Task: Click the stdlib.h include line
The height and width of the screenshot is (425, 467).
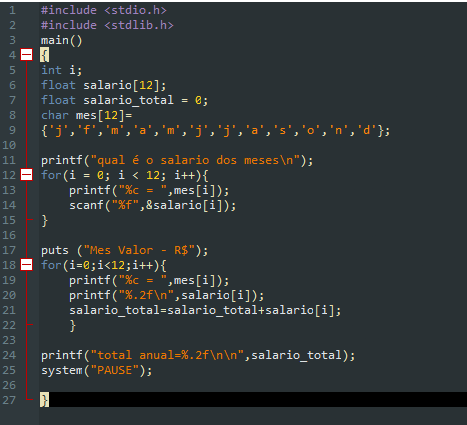Action: tap(107, 25)
